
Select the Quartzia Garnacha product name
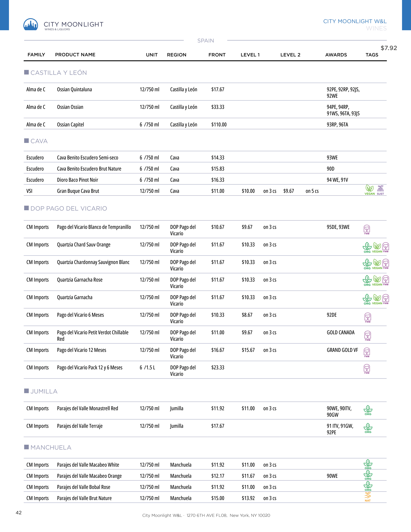(x=75, y=297)
